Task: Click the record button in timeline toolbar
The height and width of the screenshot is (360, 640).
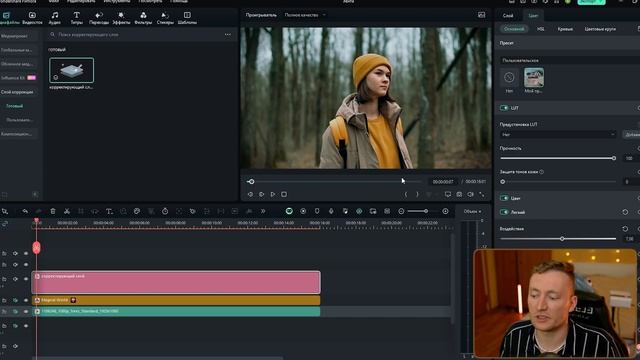Action: click(303, 211)
